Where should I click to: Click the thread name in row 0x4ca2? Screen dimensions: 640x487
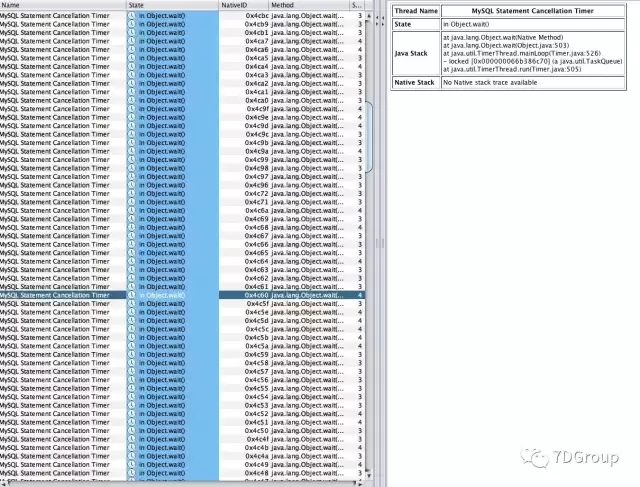point(55,83)
